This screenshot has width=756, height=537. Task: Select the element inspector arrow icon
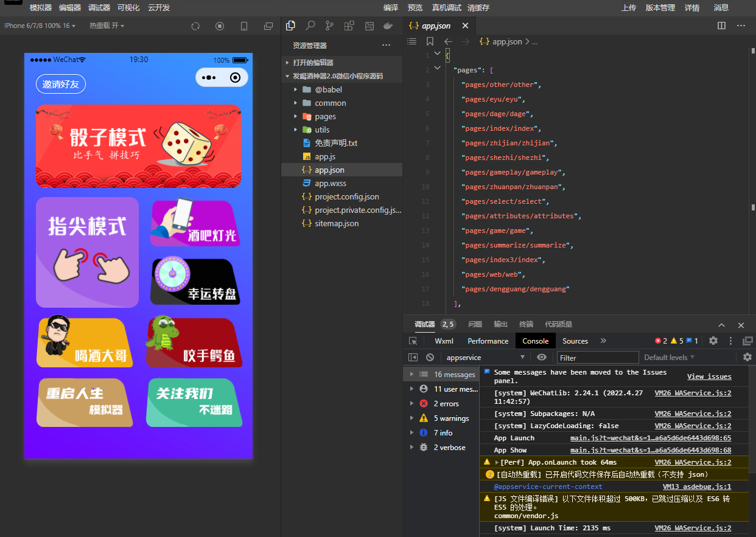(413, 341)
